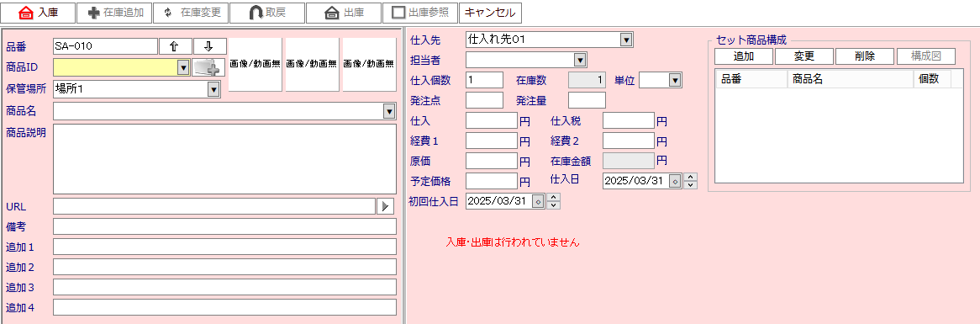Increase 初回仕入日 with the up stepper
Image resolution: width=980 pixels, height=324 pixels.
tap(553, 198)
